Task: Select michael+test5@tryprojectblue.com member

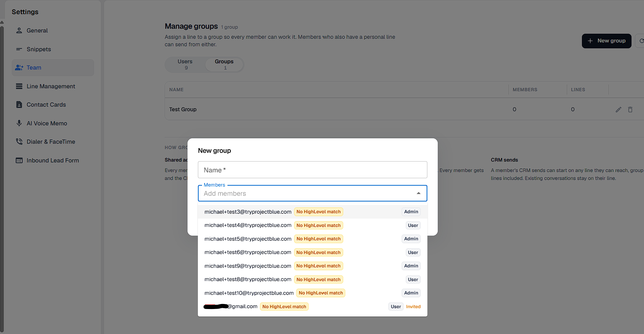Action: (x=312, y=239)
